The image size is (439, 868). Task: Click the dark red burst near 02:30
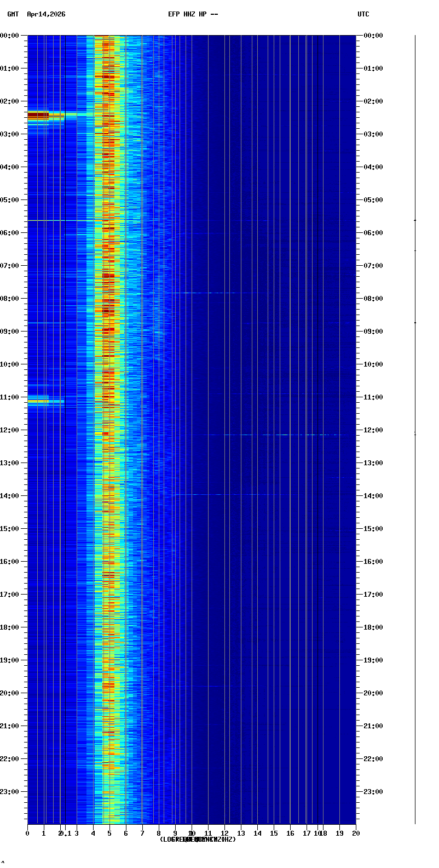pos(38,116)
